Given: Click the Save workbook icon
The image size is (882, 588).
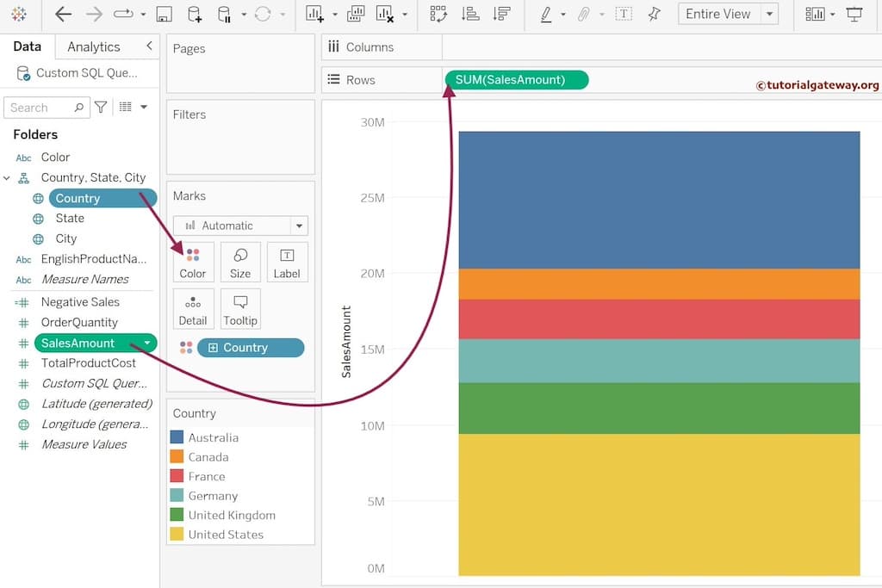Looking at the screenshot, I should (164, 14).
